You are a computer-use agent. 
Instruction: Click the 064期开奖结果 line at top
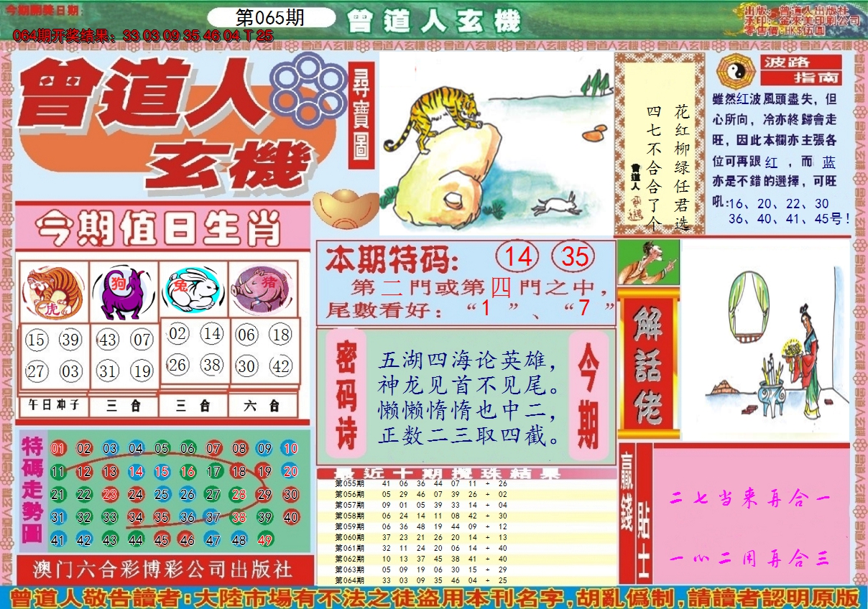pos(143,35)
